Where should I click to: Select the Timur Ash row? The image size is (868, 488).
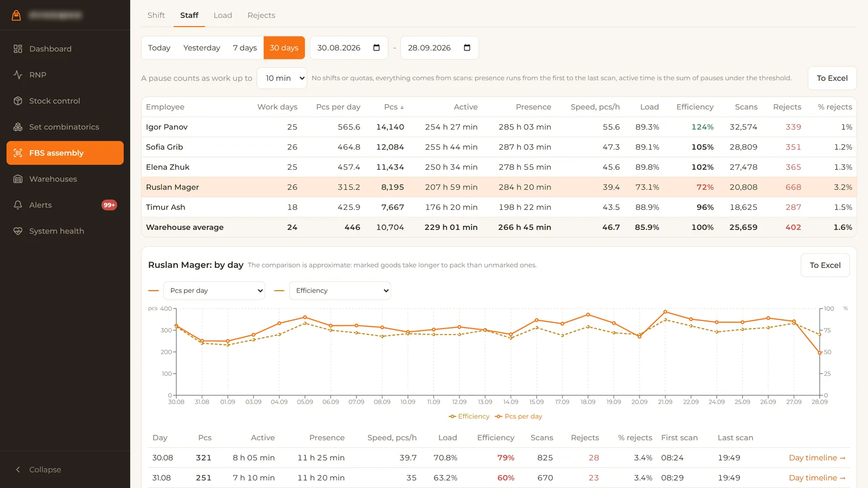pyautogui.click(x=499, y=207)
